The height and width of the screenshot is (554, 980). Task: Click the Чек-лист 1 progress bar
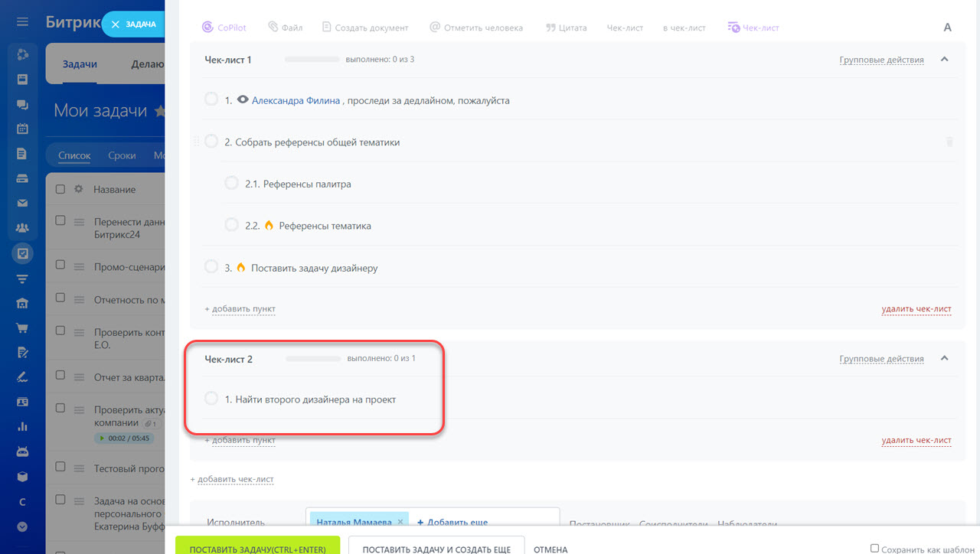pos(312,60)
